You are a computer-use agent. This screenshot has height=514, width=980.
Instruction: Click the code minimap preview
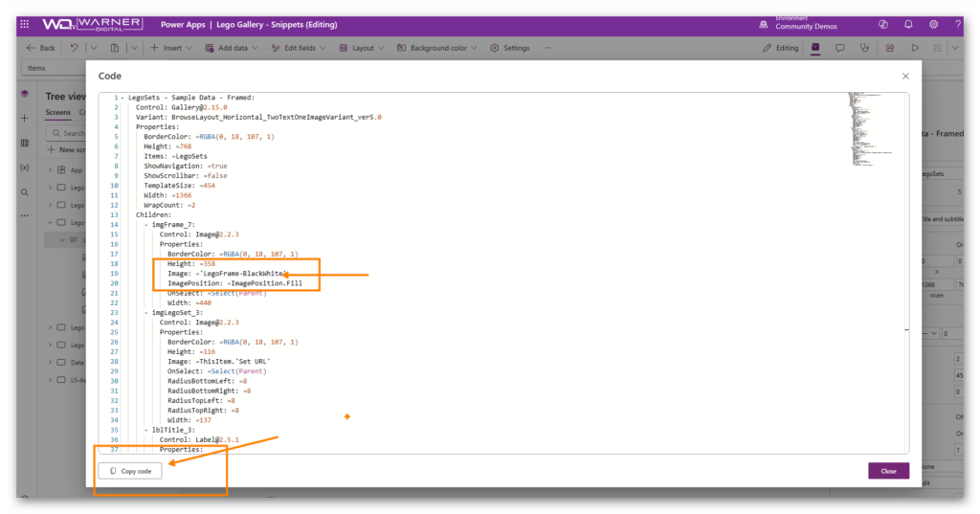tap(871, 129)
